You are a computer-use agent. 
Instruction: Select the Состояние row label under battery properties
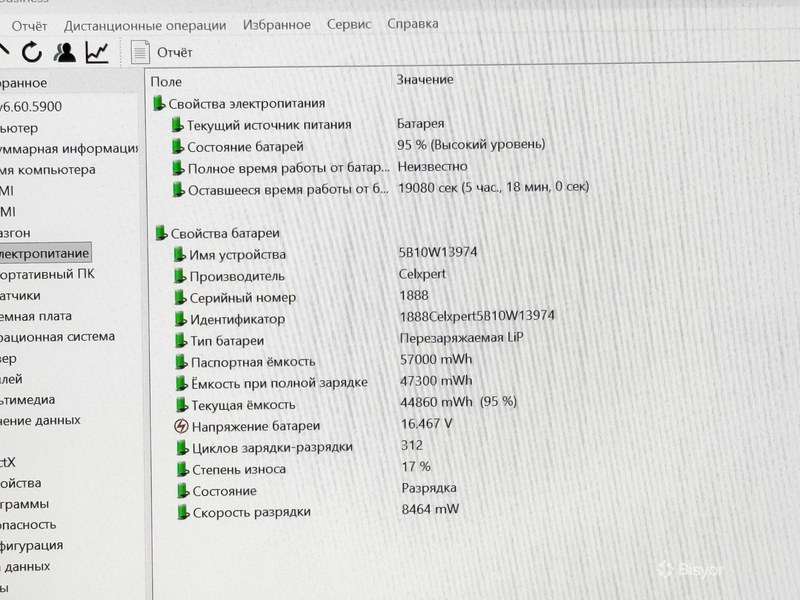pos(224,491)
